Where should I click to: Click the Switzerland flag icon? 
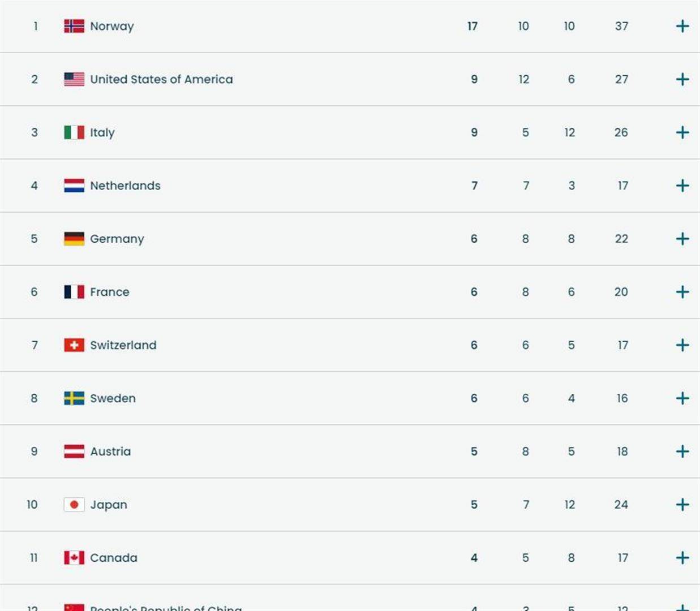point(74,345)
